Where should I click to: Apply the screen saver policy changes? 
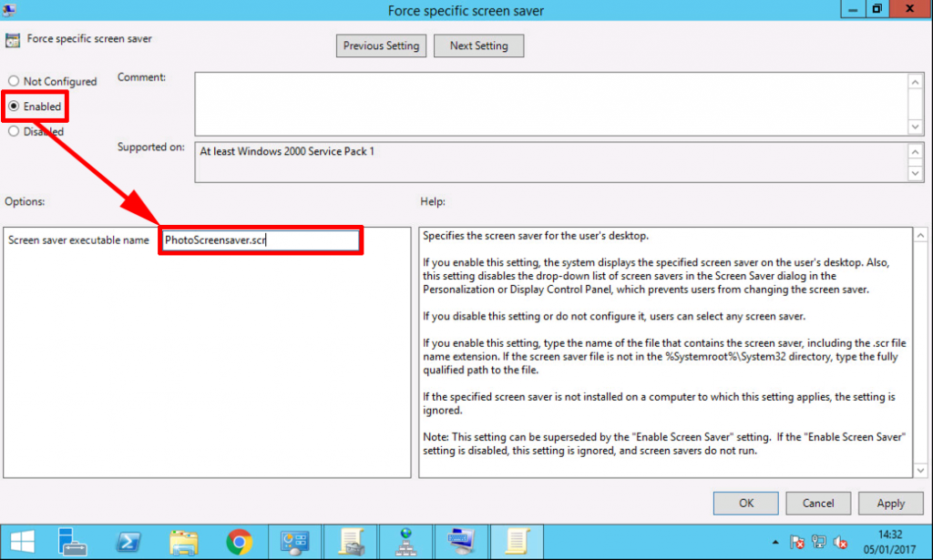[890, 503]
